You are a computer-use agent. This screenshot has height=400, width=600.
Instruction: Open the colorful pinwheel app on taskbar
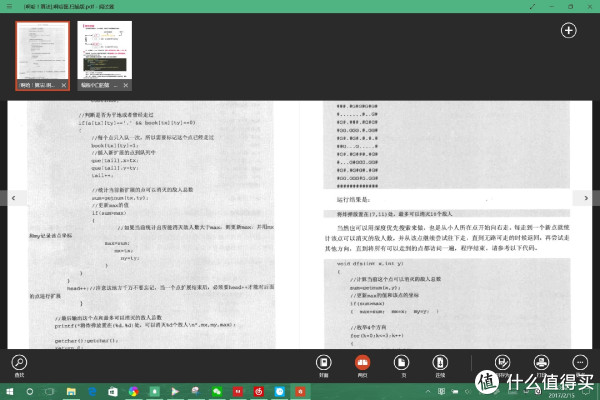pos(134,392)
